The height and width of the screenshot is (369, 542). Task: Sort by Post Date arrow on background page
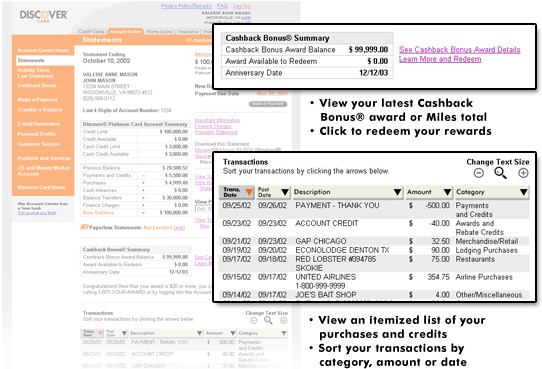click(x=124, y=333)
